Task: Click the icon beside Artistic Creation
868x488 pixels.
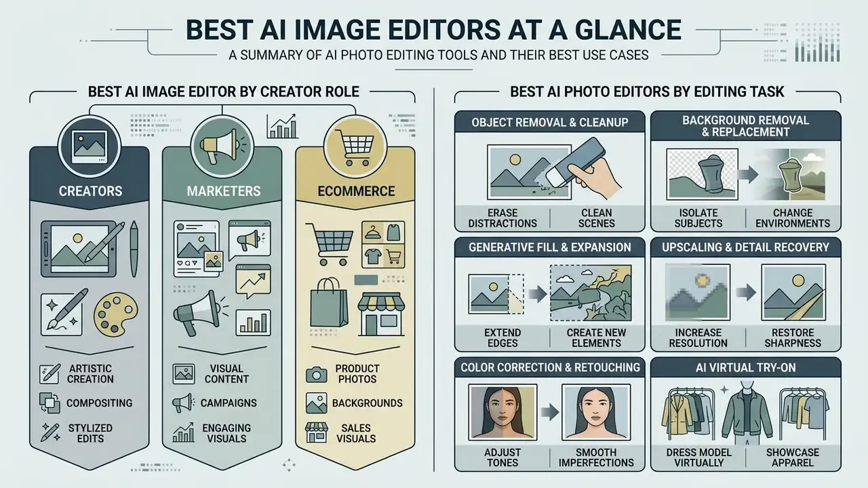Action: tap(50, 373)
